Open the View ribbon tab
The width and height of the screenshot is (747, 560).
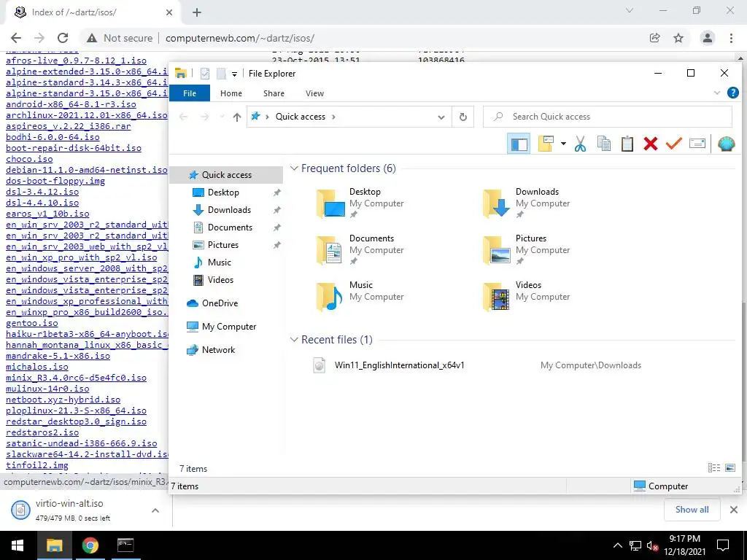tap(314, 93)
